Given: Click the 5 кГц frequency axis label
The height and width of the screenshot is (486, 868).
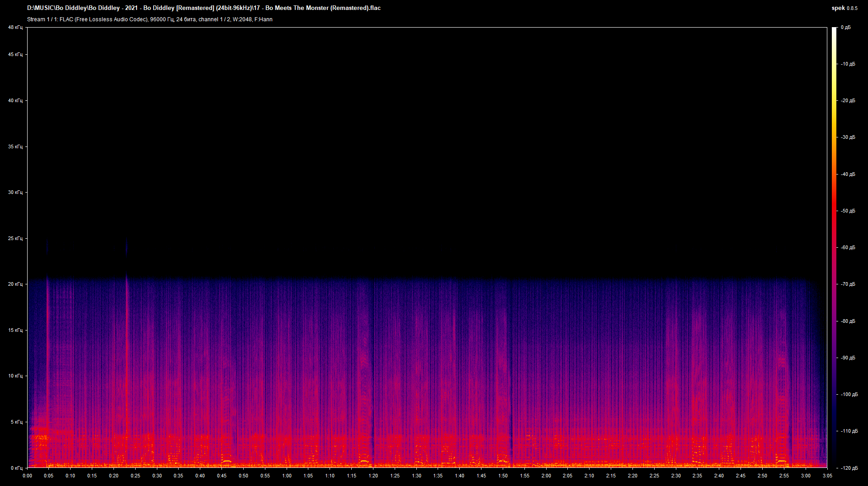Looking at the screenshot, I should [x=16, y=422].
